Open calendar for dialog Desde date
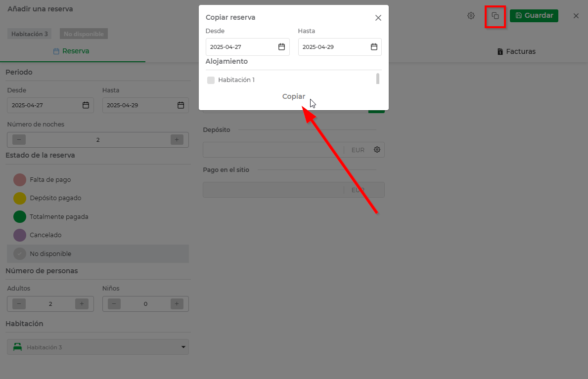 click(x=281, y=47)
